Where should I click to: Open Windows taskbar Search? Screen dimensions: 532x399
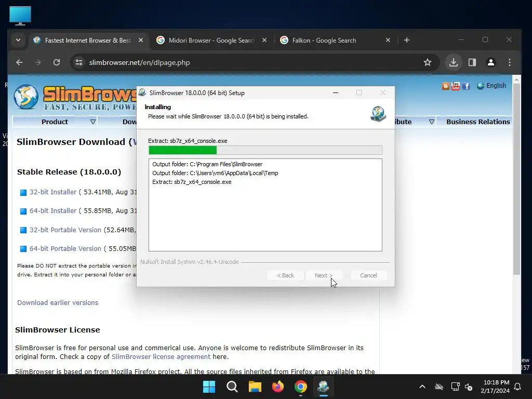232,387
